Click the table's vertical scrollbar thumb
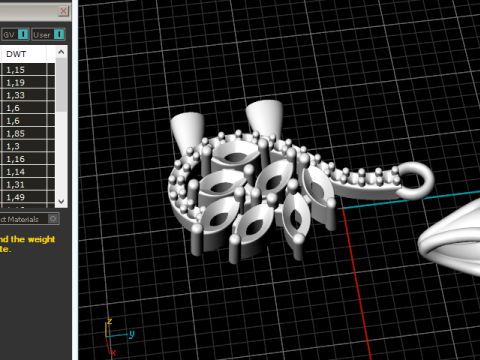Image resolution: width=480 pixels, height=360 pixels. 61,85
